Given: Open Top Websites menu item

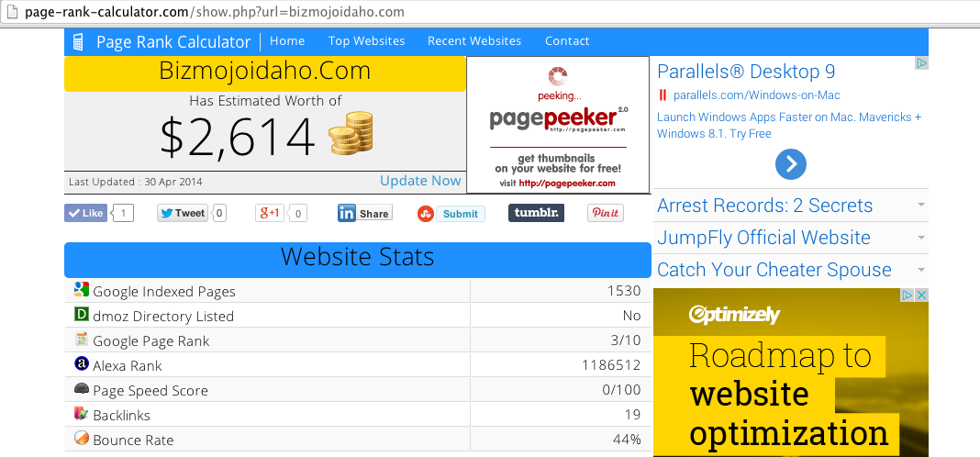Looking at the screenshot, I should pos(367,41).
